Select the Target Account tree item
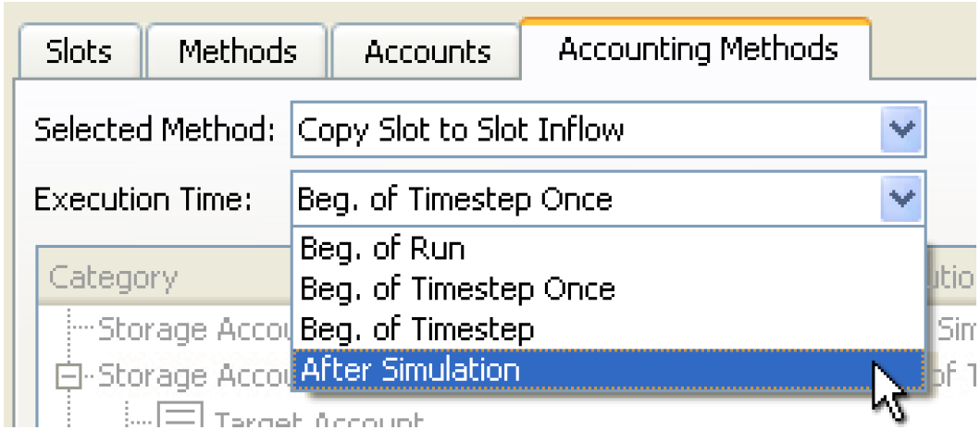The image size is (980, 430). click(315, 422)
